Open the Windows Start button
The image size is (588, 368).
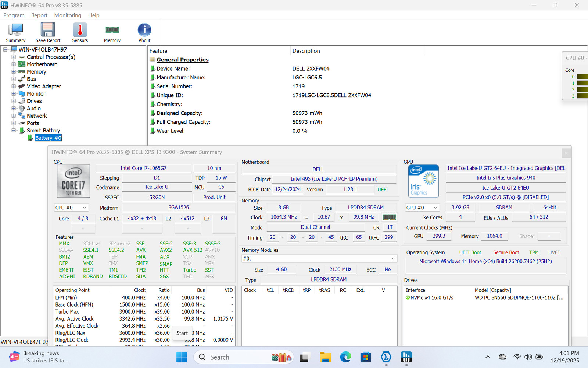pyautogui.click(x=182, y=357)
